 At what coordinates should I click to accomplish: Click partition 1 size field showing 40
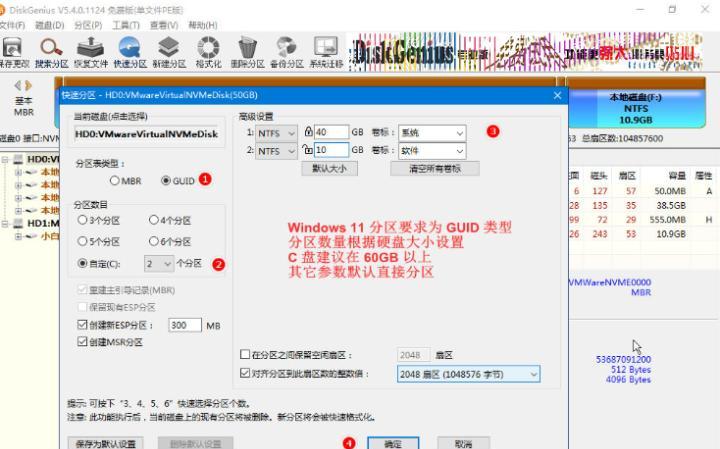(x=331, y=132)
